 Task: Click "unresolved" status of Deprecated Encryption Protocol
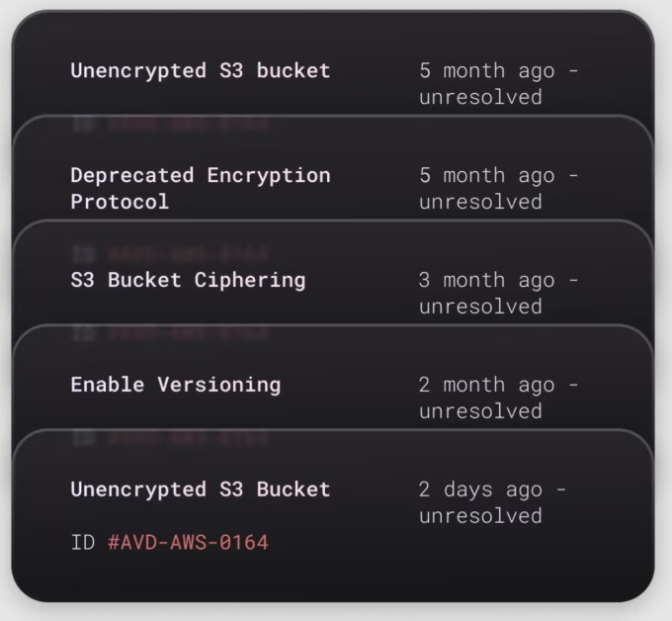click(480, 202)
